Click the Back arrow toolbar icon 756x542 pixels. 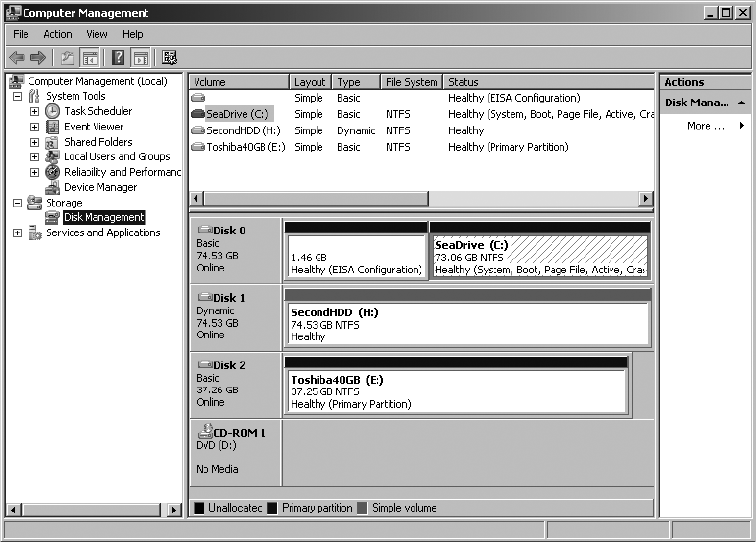pos(16,58)
